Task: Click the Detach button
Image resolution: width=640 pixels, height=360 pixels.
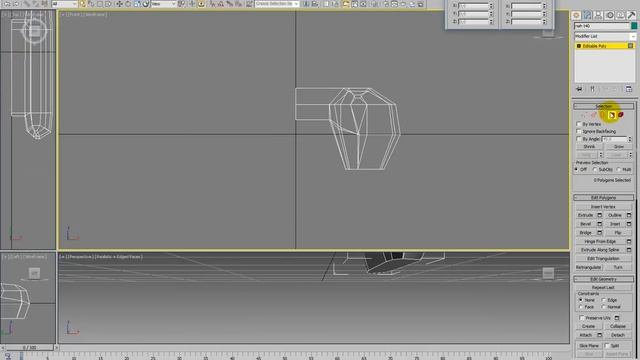Action: 618,335
